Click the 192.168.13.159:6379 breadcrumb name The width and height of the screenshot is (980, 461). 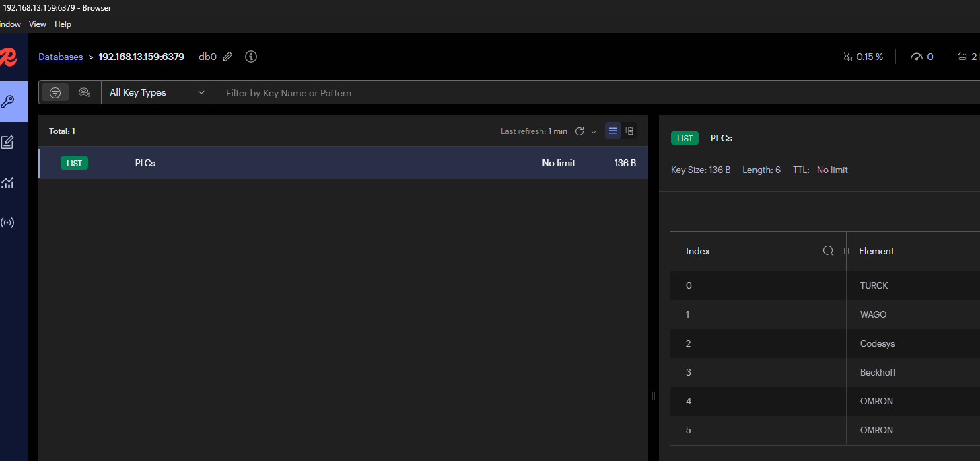pos(141,57)
